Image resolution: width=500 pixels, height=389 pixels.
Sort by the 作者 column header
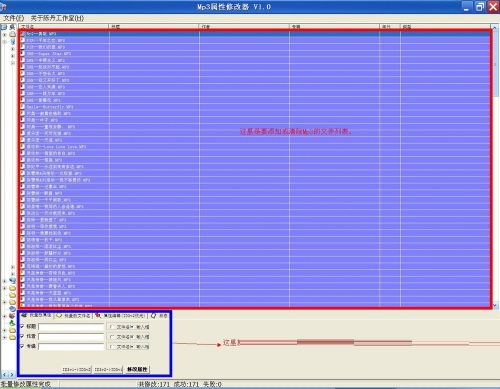point(244,26)
